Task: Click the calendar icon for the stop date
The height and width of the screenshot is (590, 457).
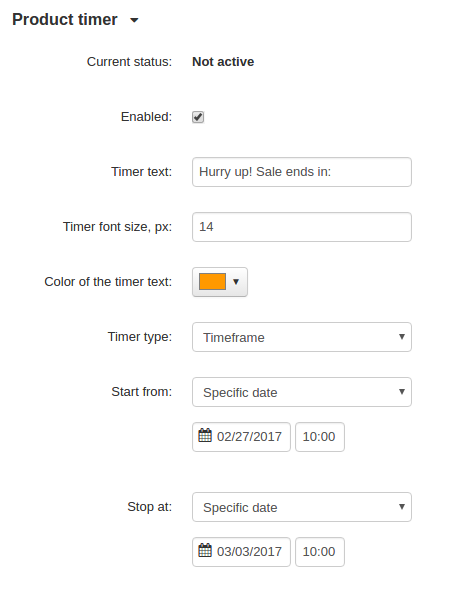Action: click(205, 550)
